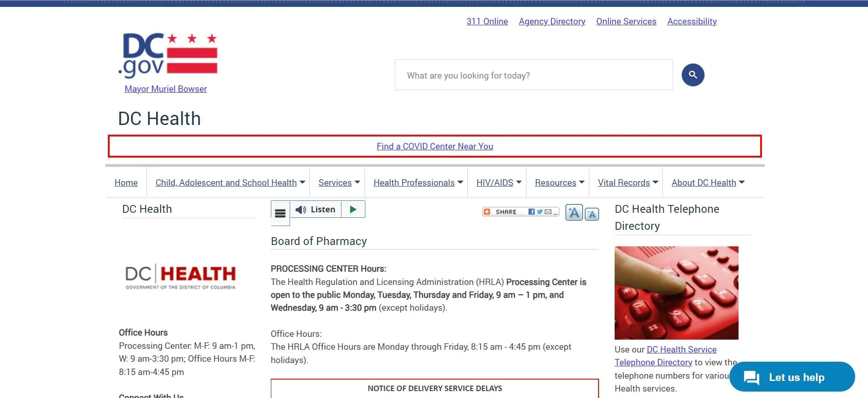
Task: Expand the Health Professionals dropdown
Action: (x=418, y=183)
